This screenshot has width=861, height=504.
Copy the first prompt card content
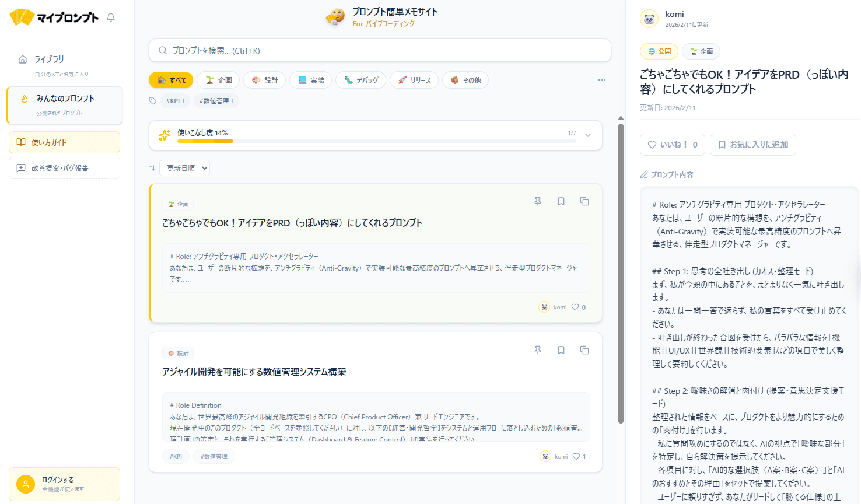(x=584, y=201)
